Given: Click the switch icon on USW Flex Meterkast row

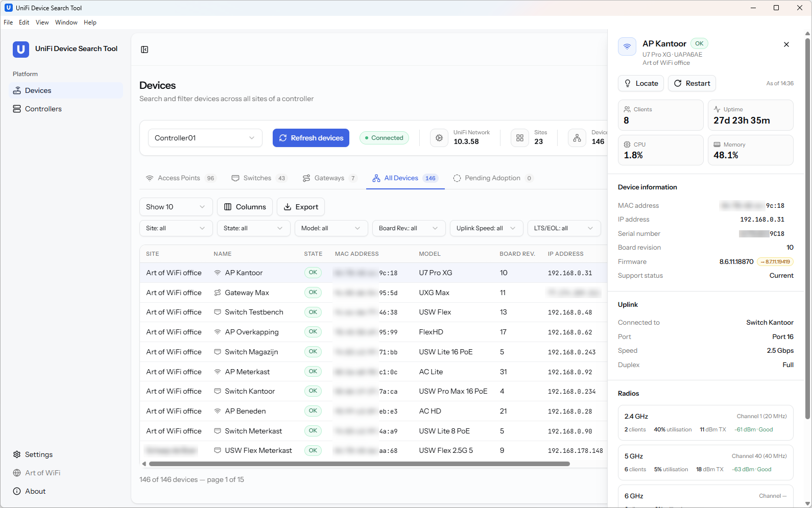Looking at the screenshot, I should coord(218,450).
